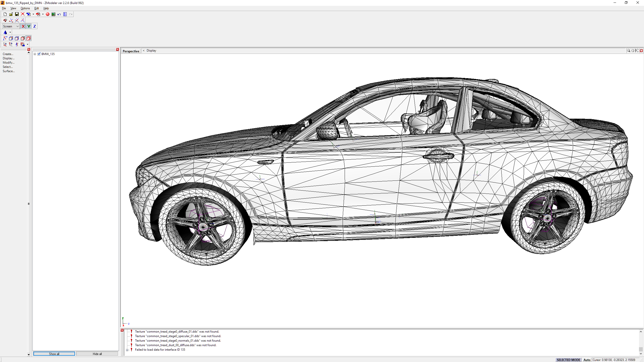Uncheck the BMW_135 visibility checkbox

[39, 54]
